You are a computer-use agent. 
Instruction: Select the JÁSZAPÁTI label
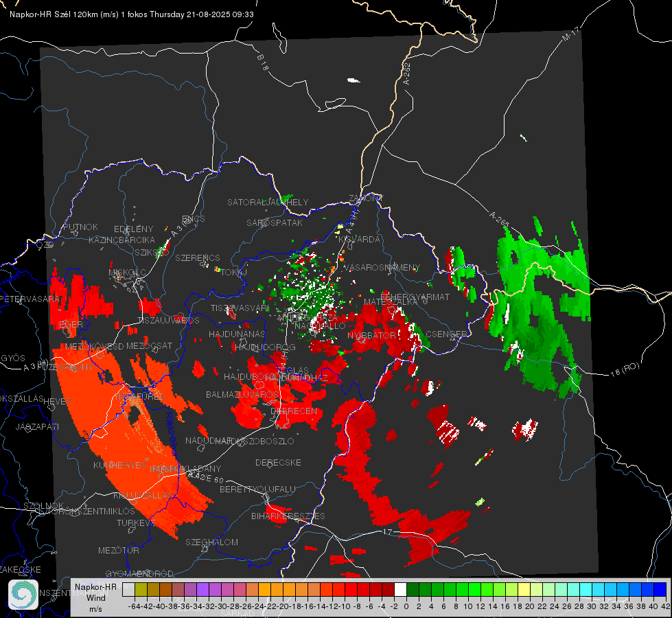37,426
